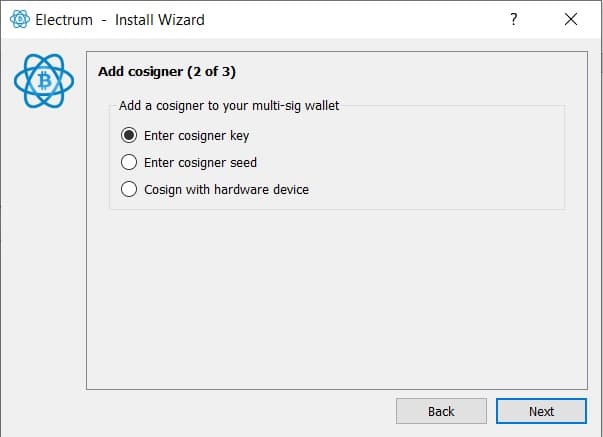This screenshot has width=603, height=437.
Task: Open help with the question mark button
Action: pyautogui.click(x=514, y=19)
